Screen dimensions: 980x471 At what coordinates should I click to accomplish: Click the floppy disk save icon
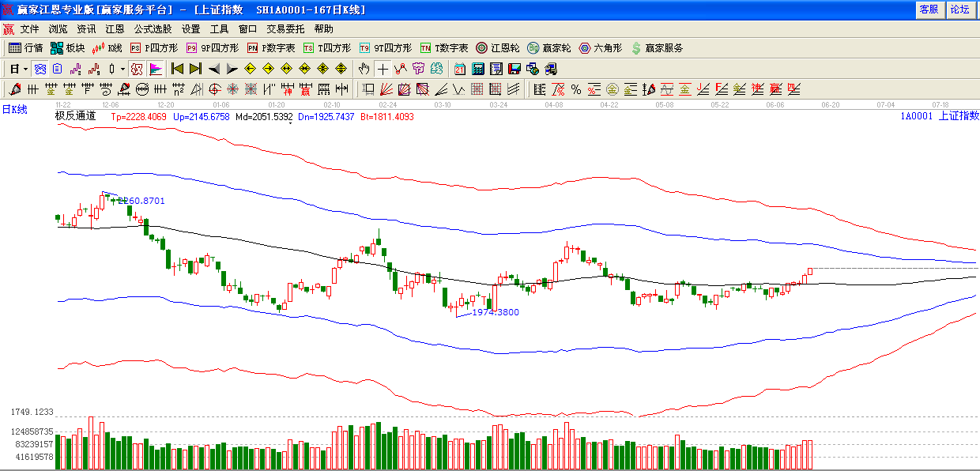(514, 69)
